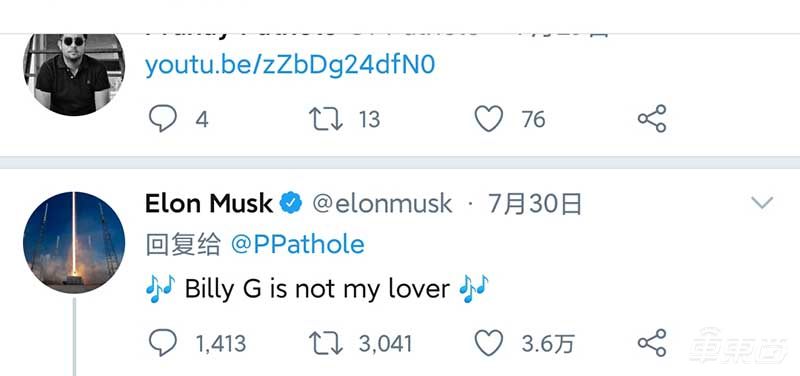Open the top tweet author's sunglasses avatar
This screenshot has width=800, height=376.
click(74, 74)
